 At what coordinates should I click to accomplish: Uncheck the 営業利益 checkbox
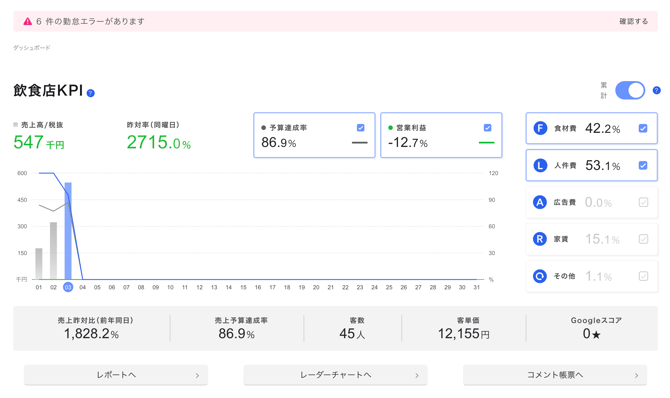tap(488, 127)
